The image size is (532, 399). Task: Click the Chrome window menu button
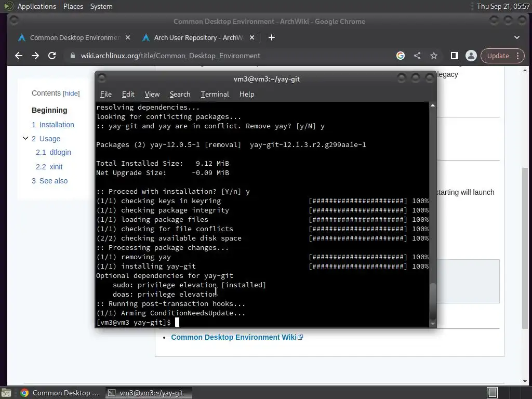14,21
